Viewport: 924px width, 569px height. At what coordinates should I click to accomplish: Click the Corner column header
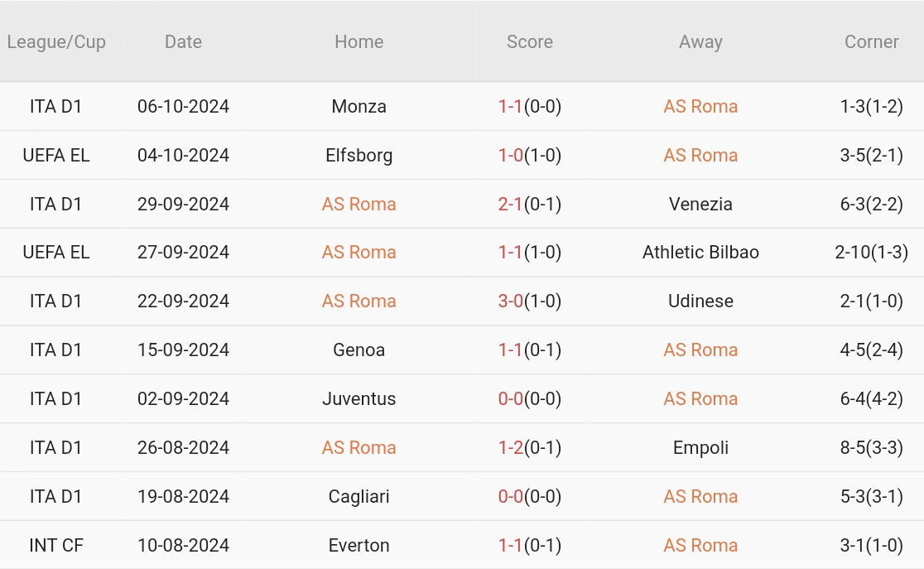tap(871, 41)
